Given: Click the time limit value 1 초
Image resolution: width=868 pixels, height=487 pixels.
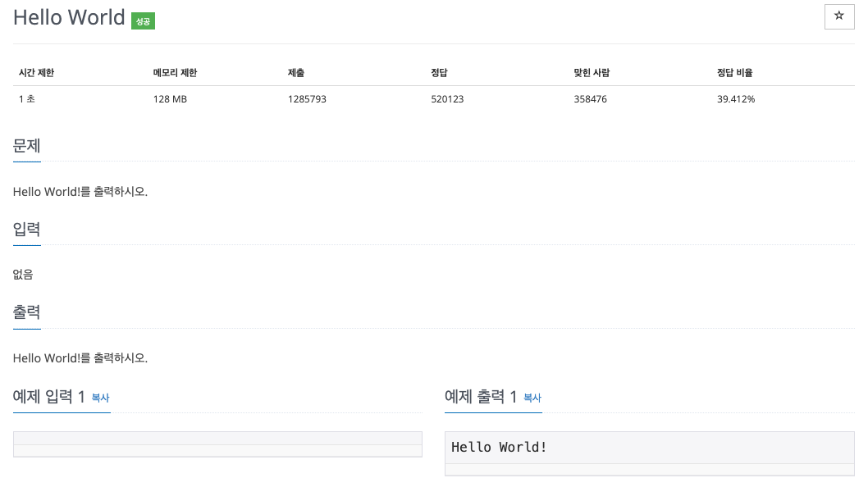Looking at the screenshot, I should pos(26,98).
